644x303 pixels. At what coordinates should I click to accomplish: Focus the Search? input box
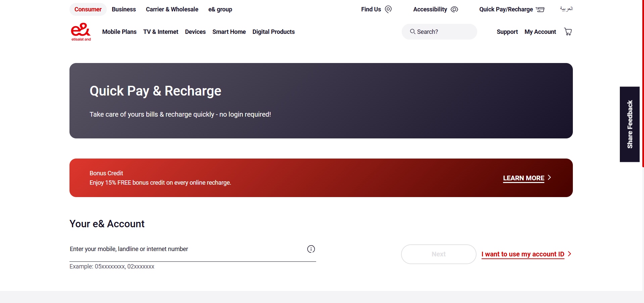pos(439,32)
